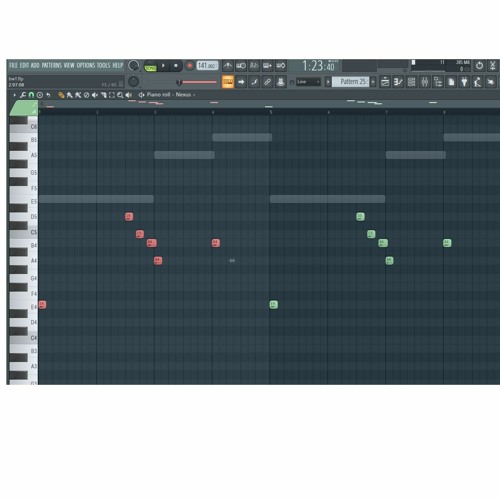Image resolution: width=500 pixels, height=500 pixels.
Task: Toggle blend recording overdub
Action: click(x=267, y=66)
